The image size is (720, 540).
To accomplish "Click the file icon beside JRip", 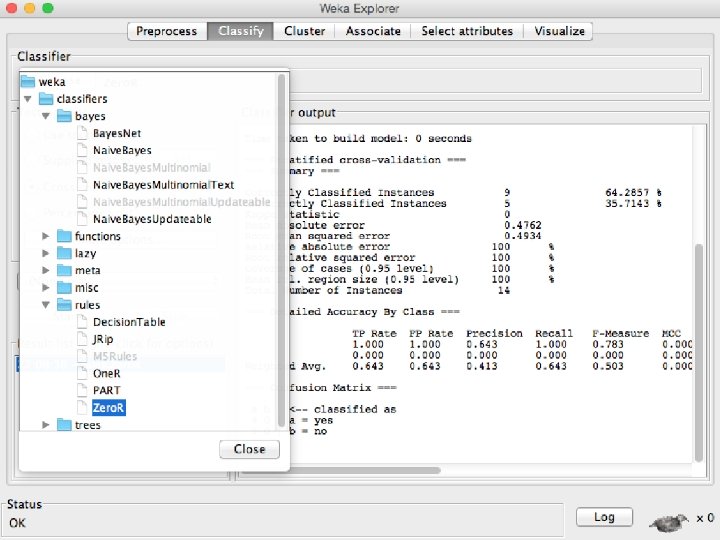I will click(x=82, y=339).
